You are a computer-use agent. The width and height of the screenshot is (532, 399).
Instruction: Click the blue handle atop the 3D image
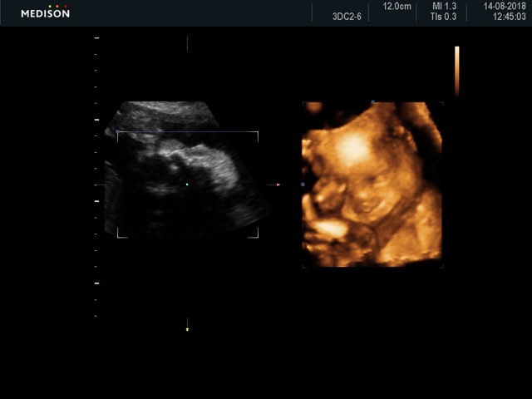coord(373,101)
